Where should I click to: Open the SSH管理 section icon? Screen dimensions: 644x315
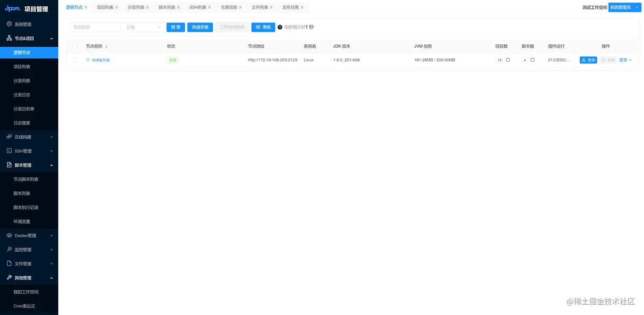coord(9,151)
